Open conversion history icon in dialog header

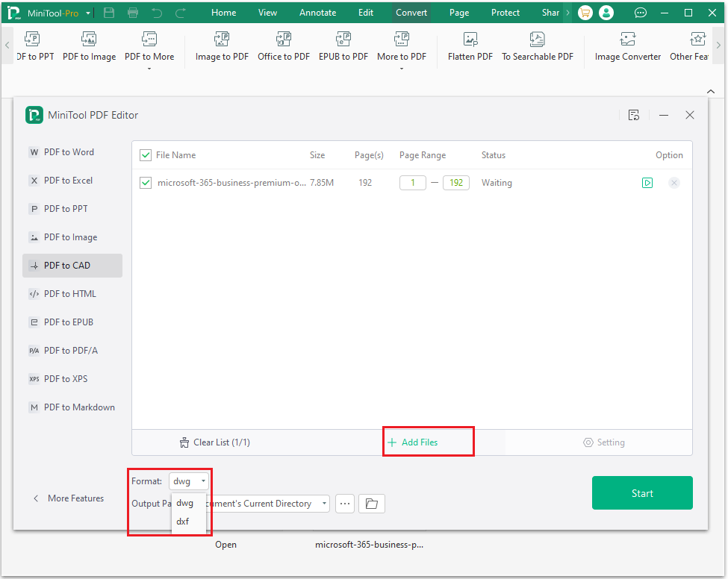pos(634,115)
